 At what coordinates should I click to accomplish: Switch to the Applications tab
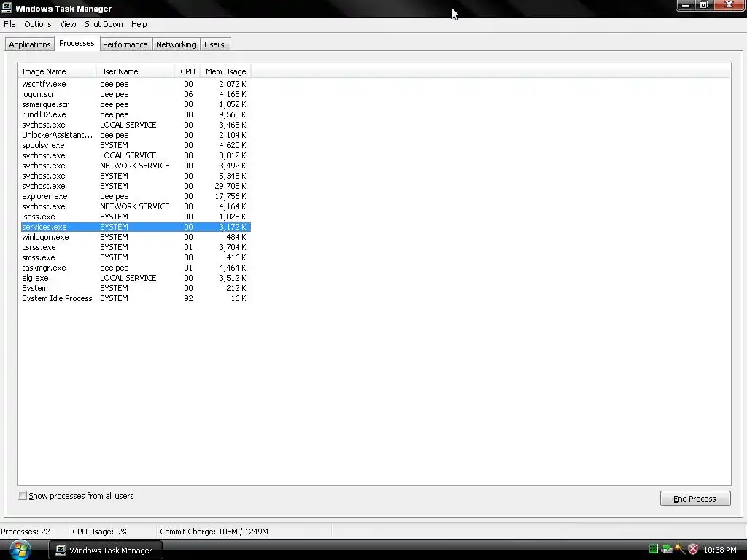pos(29,44)
